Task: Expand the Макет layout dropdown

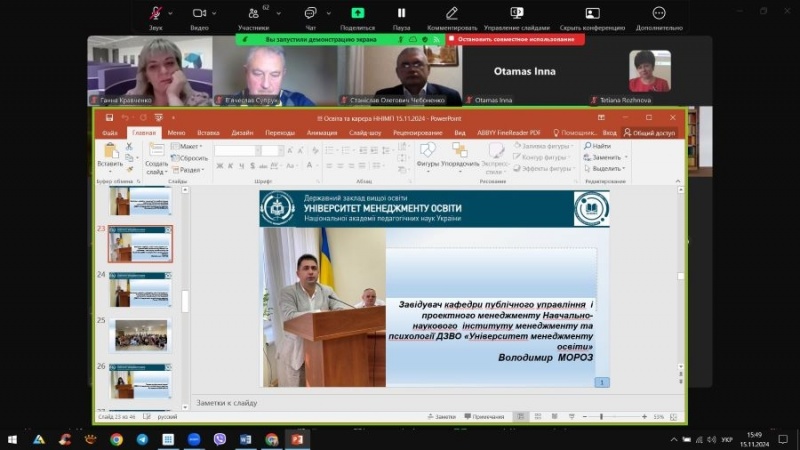Action: coord(188,146)
